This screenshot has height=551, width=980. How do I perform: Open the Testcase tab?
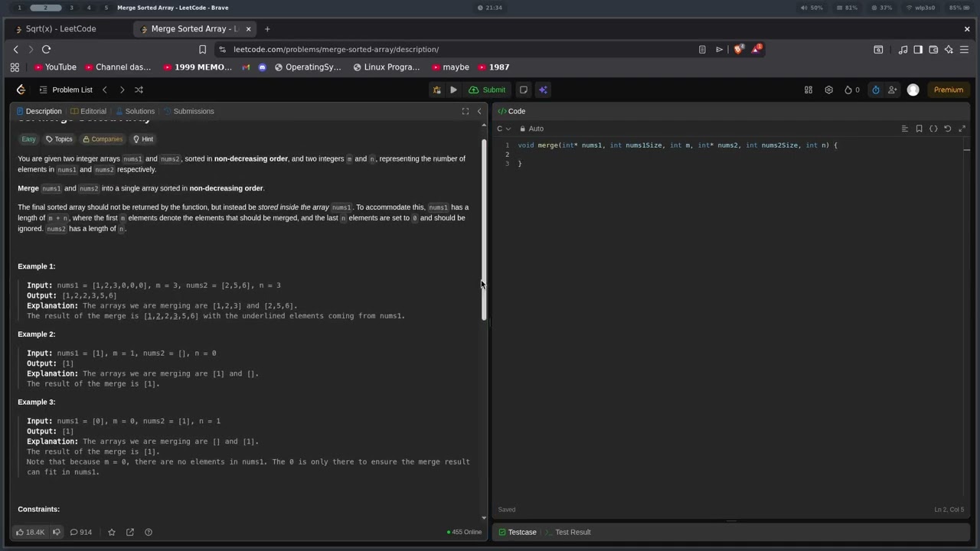517,532
